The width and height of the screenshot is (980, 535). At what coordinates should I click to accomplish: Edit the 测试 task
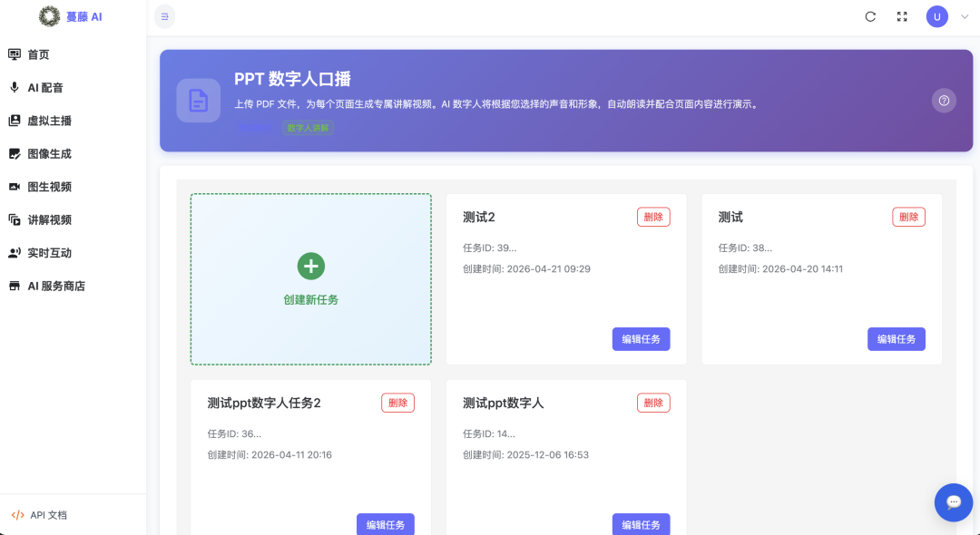[x=897, y=339]
